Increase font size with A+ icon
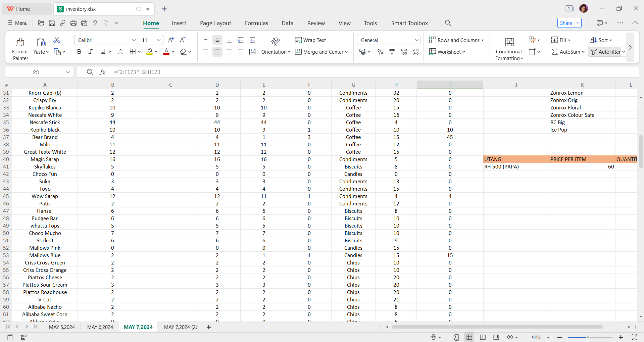The width and height of the screenshot is (644, 342). 171,40
